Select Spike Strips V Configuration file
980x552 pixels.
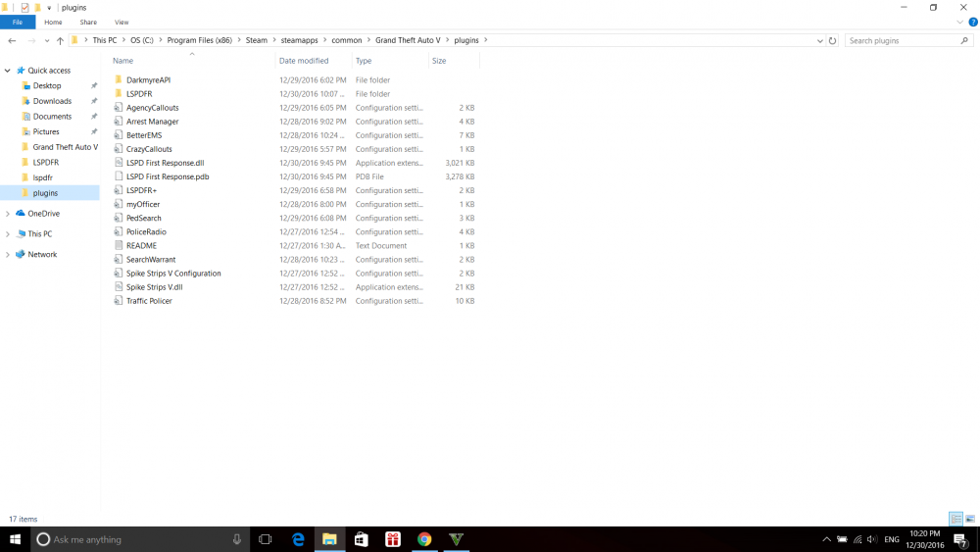pyautogui.click(x=173, y=274)
